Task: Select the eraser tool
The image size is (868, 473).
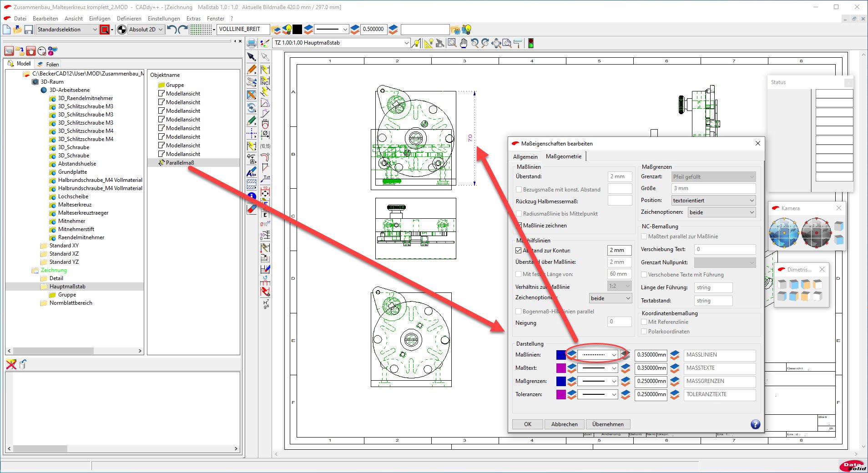Action: coord(252,209)
